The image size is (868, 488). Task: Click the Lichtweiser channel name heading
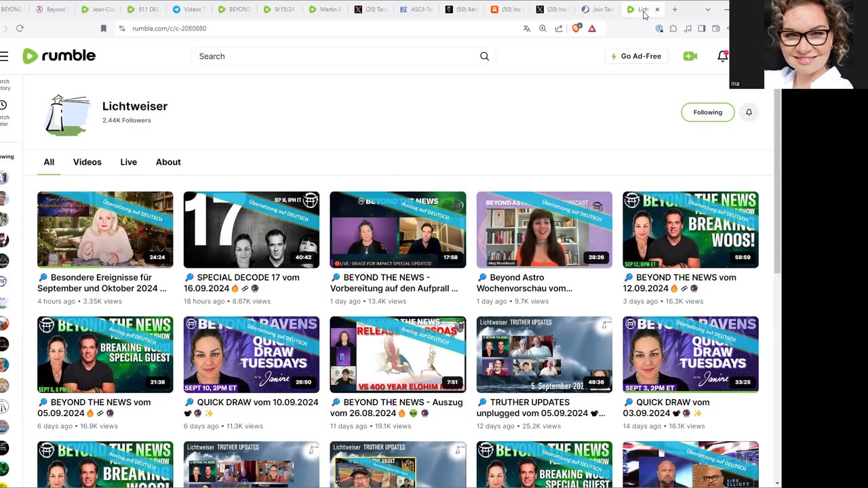(x=135, y=106)
